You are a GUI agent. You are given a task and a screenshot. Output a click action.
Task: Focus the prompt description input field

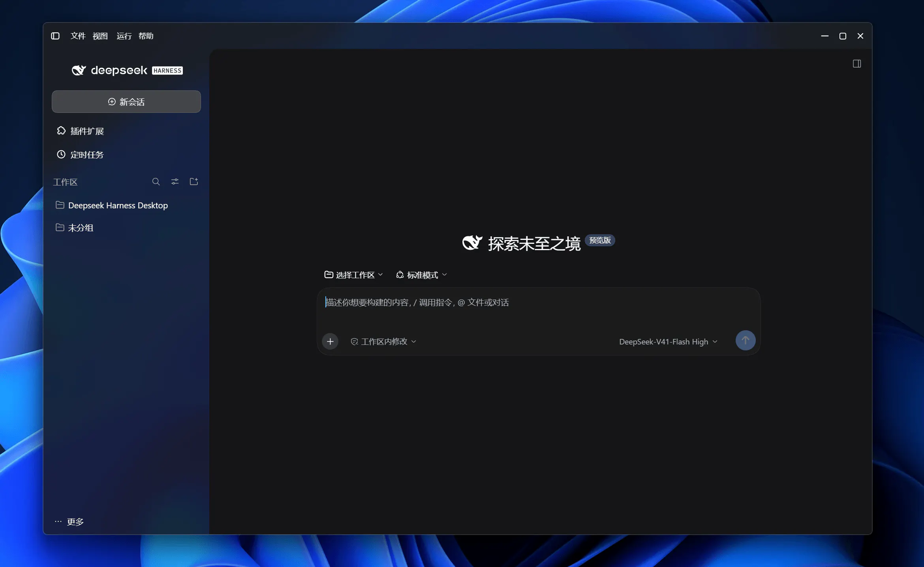[538, 303]
